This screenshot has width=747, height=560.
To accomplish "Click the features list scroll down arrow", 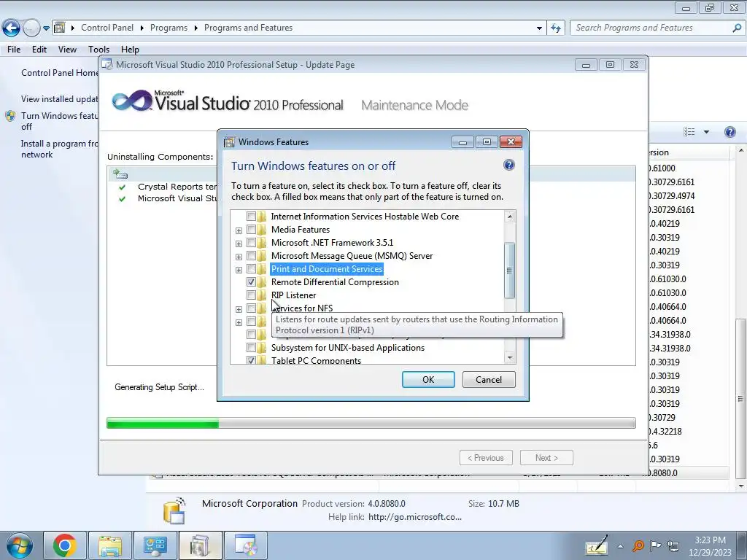I will 510,357.
